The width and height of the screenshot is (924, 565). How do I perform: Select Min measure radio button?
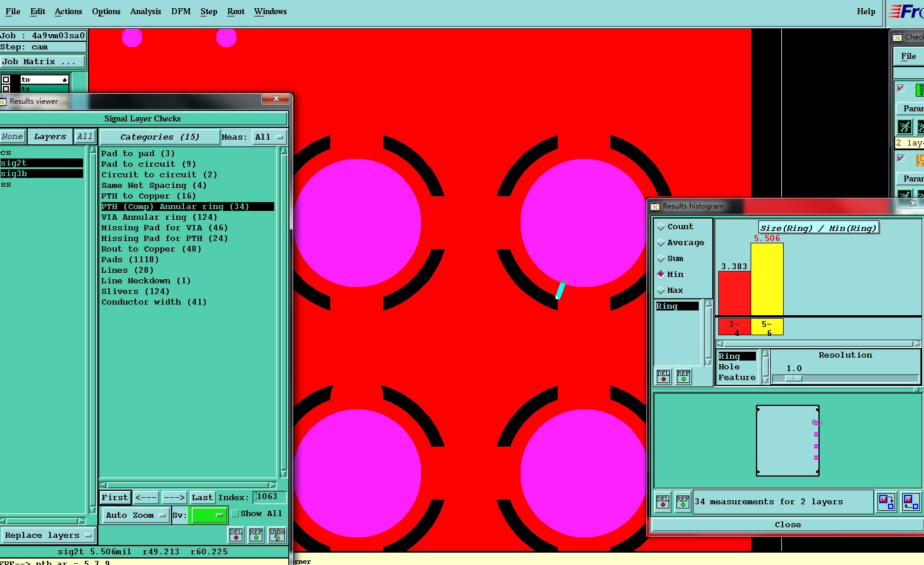661,275
